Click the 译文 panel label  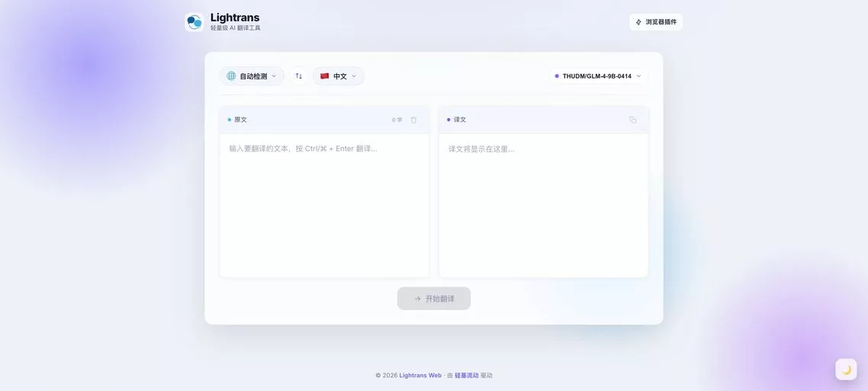point(460,120)
